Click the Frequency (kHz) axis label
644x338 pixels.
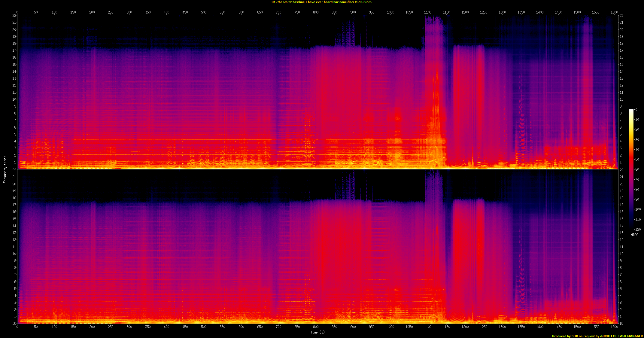click(5, 169)
